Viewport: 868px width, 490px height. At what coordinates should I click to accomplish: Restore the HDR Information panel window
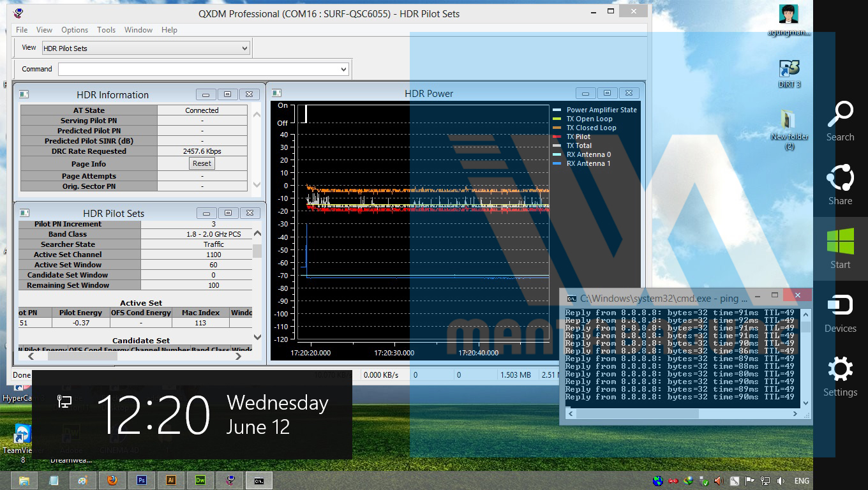(x=227, y=94)
